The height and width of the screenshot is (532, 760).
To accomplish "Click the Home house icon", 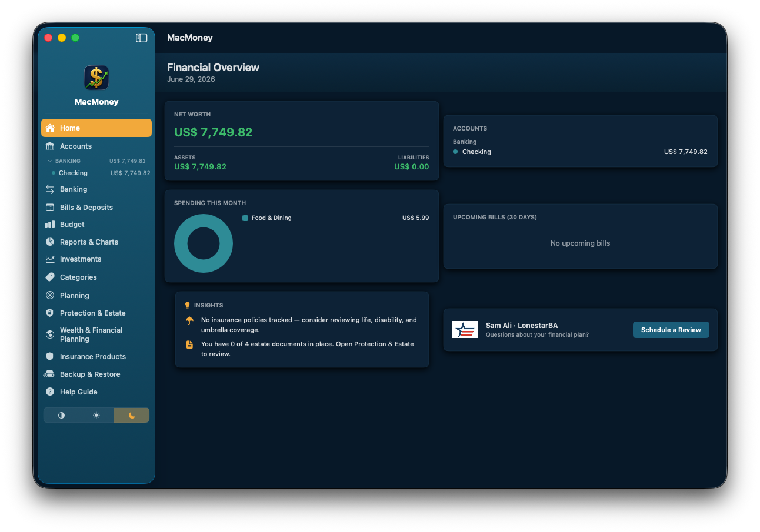I will (x=50, y=128).
